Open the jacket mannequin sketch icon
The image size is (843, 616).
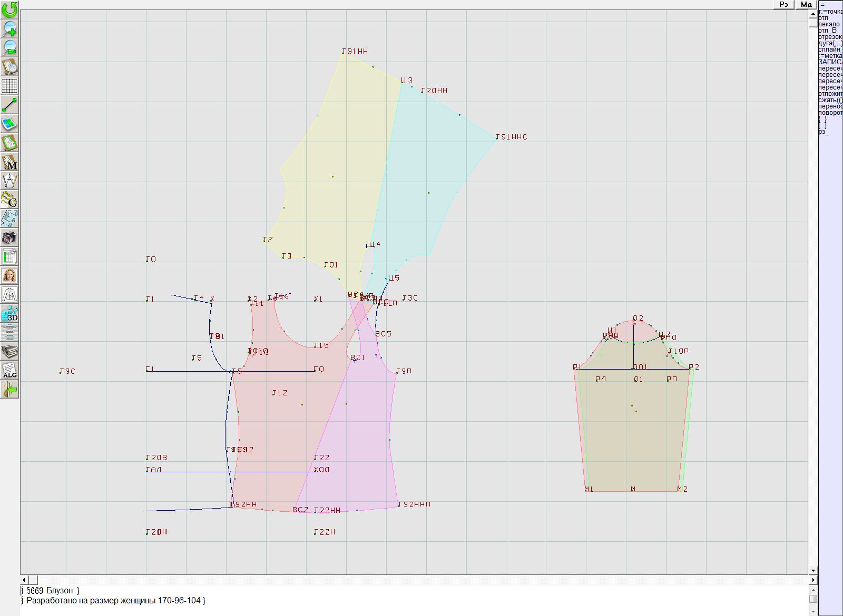(9, 294)
